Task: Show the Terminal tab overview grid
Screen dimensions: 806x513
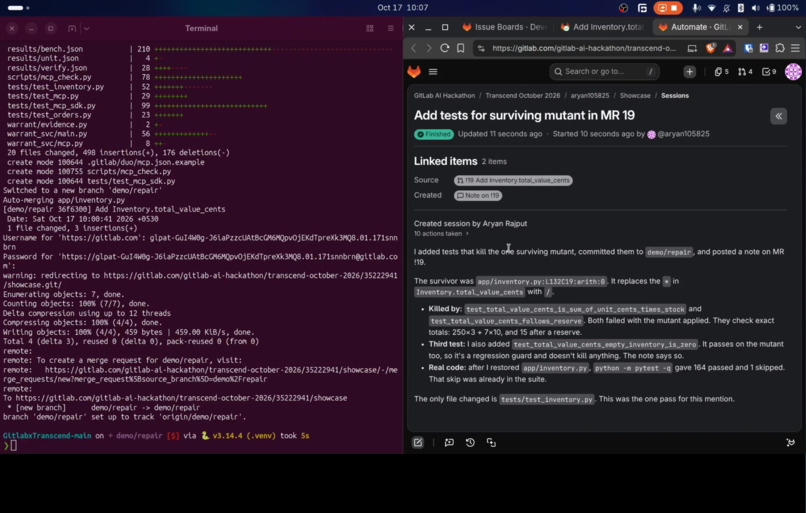Action: 370,28
